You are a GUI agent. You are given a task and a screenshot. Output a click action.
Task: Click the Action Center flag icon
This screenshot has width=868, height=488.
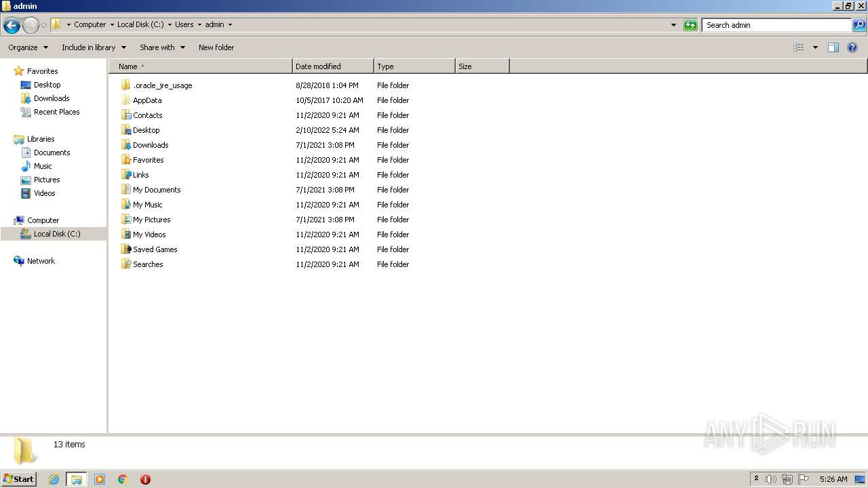804,479
